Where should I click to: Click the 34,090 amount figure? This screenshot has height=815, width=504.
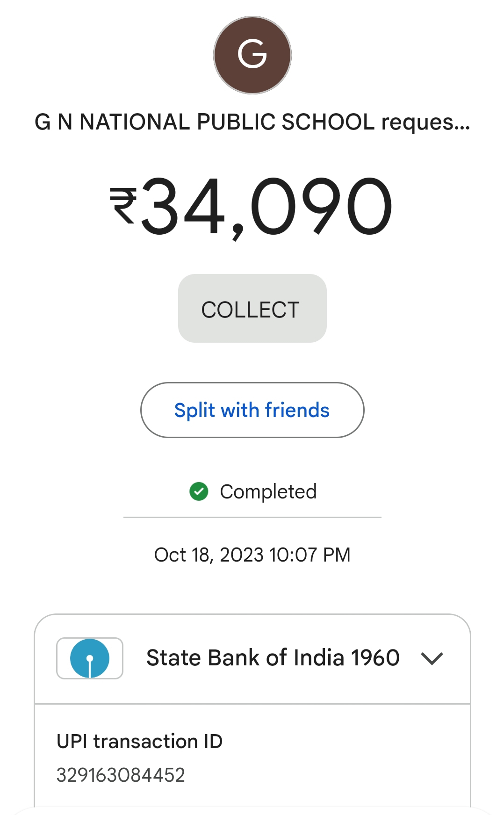click(x=266, y=207)
